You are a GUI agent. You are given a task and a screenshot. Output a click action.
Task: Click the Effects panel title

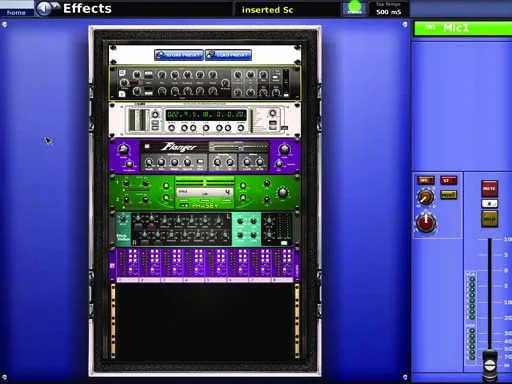[87, 9]
